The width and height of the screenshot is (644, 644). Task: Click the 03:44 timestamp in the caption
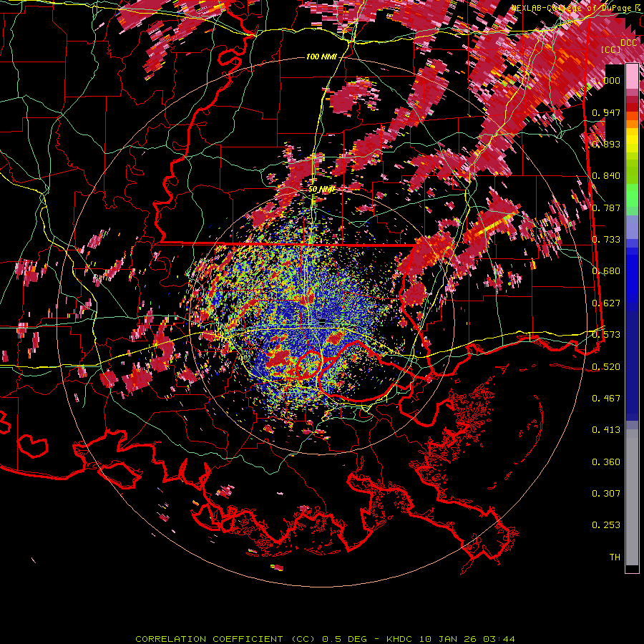[x=499, y=639]
